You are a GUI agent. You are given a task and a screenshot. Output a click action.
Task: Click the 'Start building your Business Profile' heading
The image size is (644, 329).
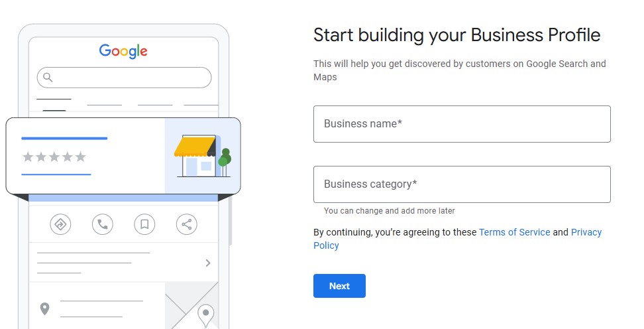(x=456, y=35)
